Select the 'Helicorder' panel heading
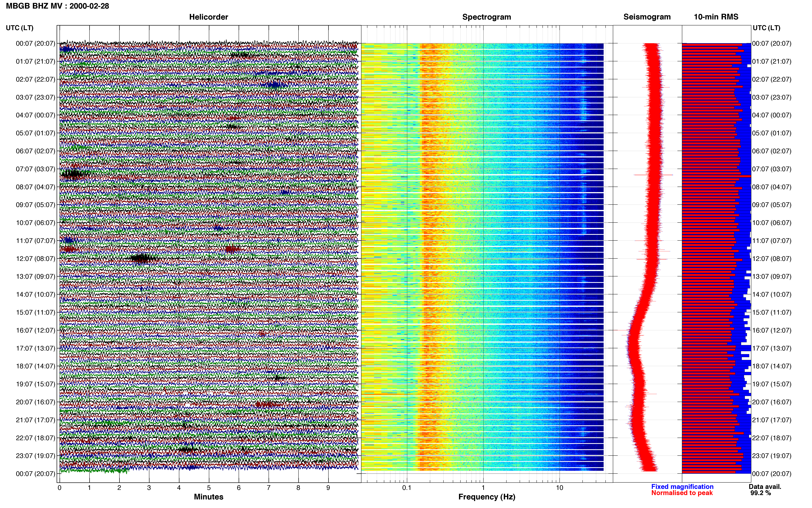Screen dimensions: 812x508 tap(209, 17)
